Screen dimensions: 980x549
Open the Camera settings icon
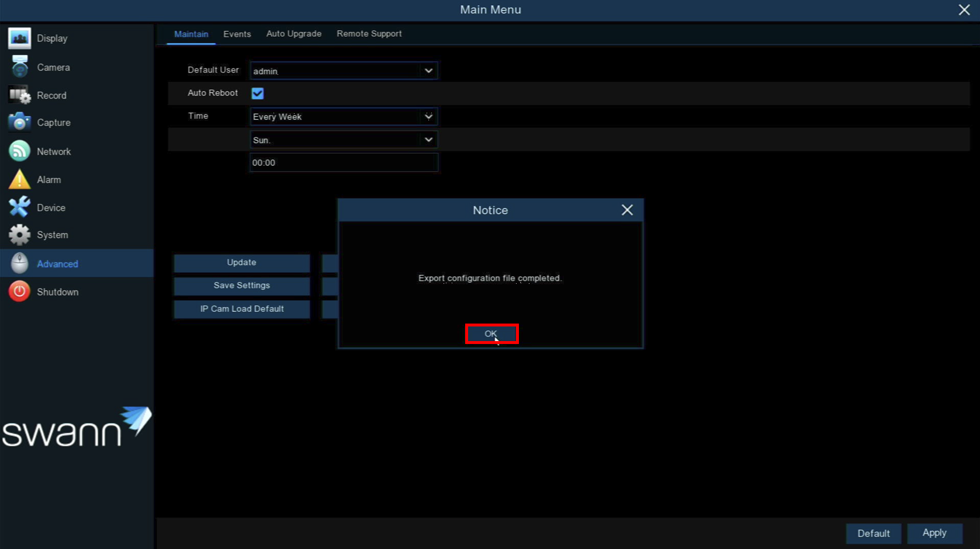coord(19,67)
